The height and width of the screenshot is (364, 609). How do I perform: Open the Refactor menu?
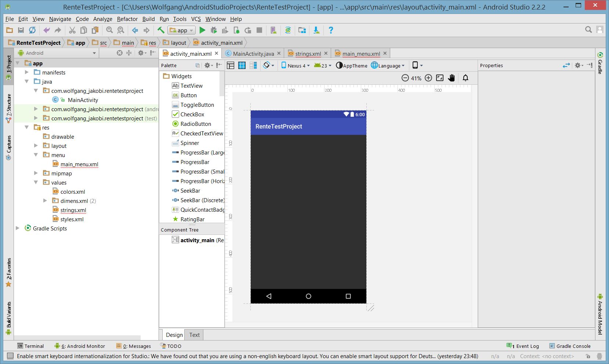[x=127, y=19]
